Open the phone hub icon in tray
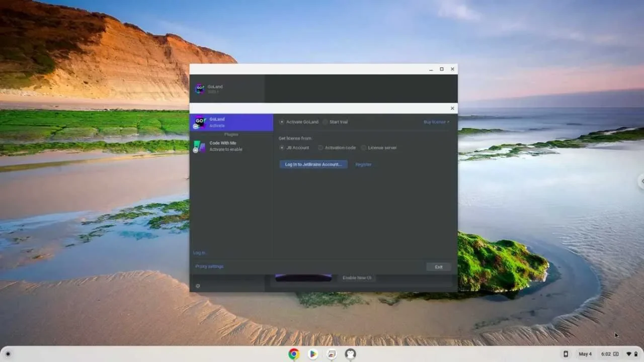The image size is (644, 362). pos(566,354)
